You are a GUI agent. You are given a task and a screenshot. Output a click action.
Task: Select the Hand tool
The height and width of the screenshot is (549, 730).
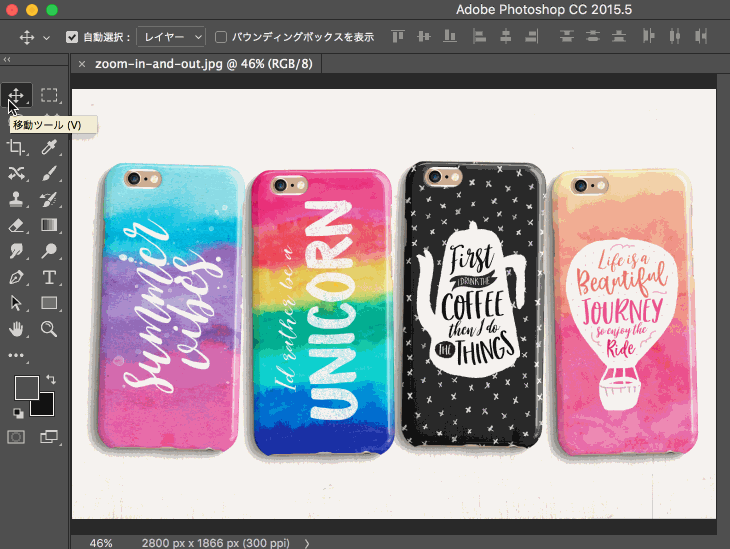click(16, 328)
